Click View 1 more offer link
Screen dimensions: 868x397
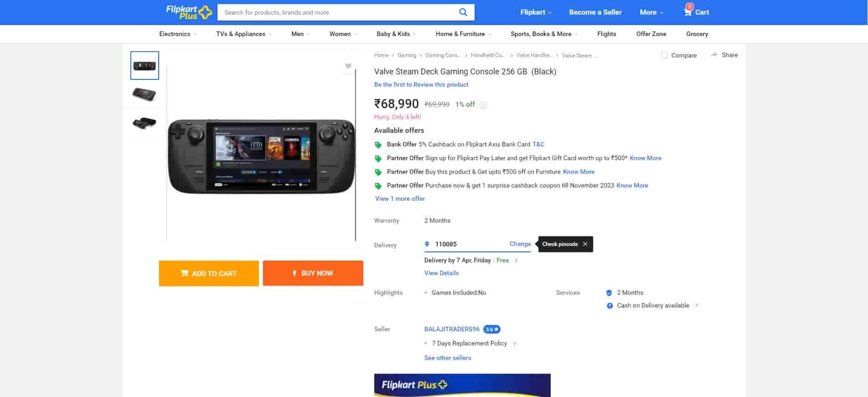400,198
